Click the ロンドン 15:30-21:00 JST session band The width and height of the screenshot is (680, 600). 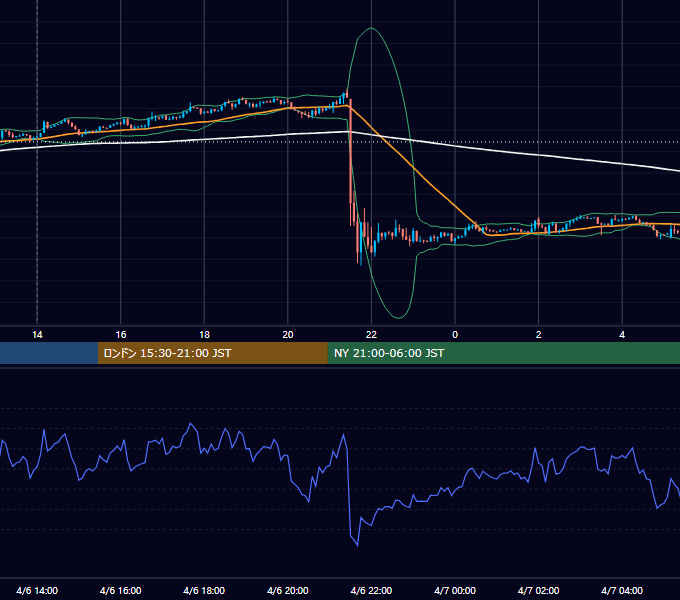pos(212,353)
